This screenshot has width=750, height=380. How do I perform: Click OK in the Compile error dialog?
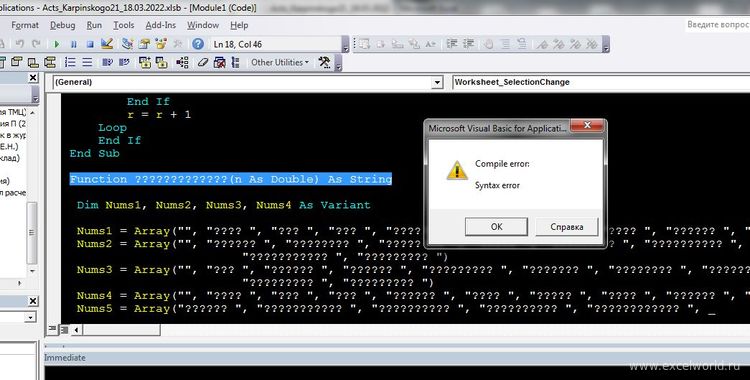pyautogui.click(x=496, y=226)
